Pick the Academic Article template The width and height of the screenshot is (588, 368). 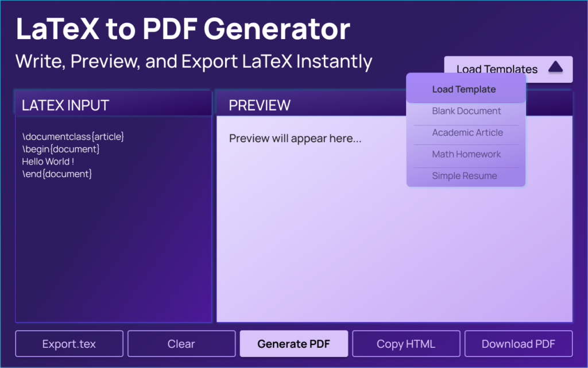tap(467, 133)
